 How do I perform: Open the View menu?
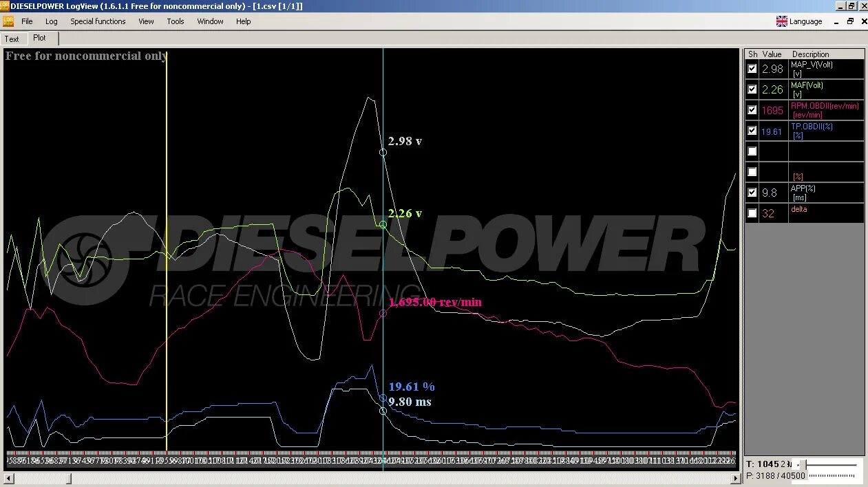pyautogui.click(x=146, y=21)
